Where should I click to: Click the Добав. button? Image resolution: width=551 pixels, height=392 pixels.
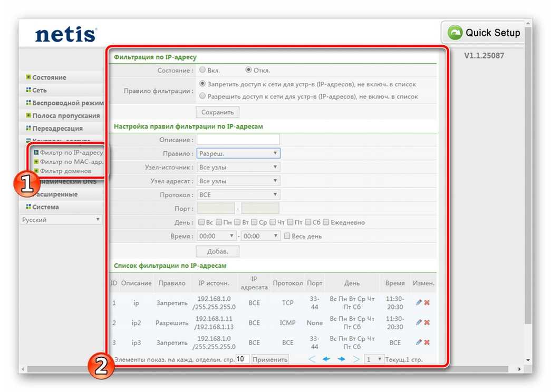[218, 251]
